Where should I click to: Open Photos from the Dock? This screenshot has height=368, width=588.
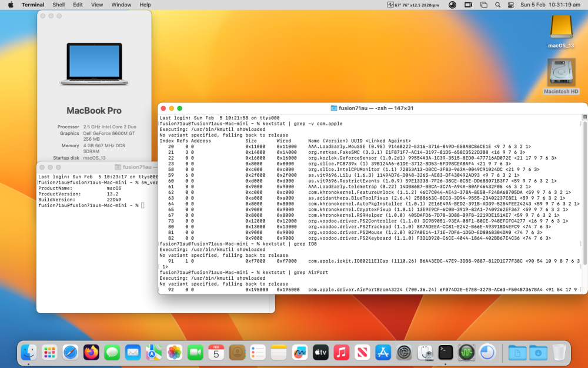click(175, 353)
